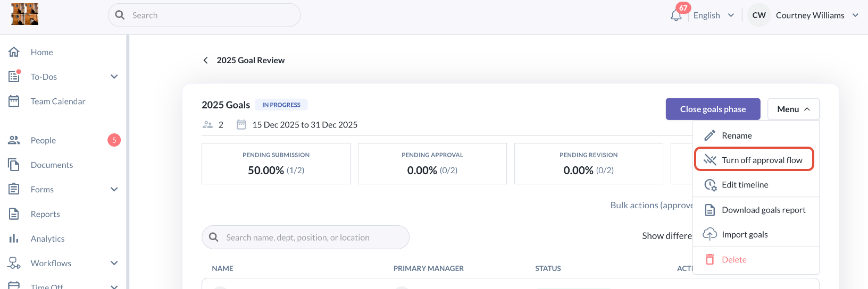Viewport: 868px width, 289px height.
Task: Click the cloud upload icon for Import goals
Action: pos(710,234)
